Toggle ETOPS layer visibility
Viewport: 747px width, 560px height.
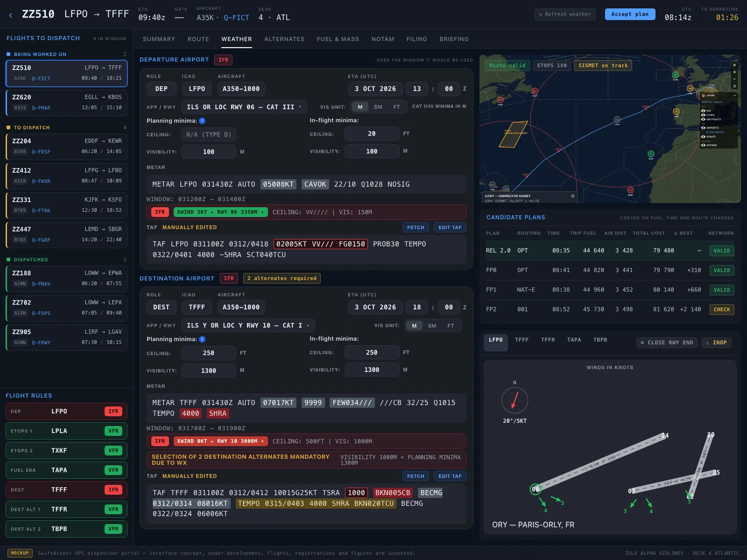pyautogui.click(x=703, y=115)
